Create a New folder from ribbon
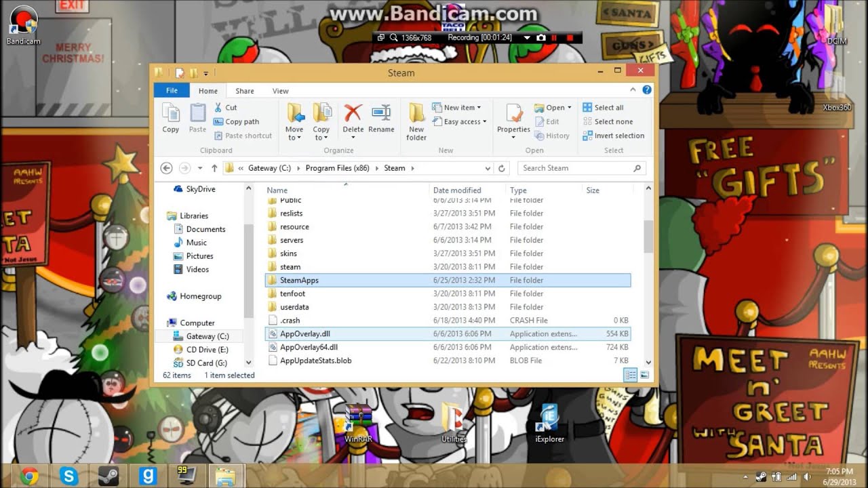 (416, 121)
